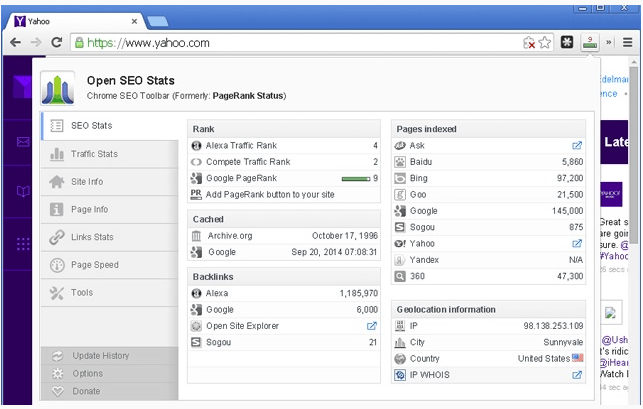Show hidden extensions with the chevron
The width and height of the screenshot is (643, 409).
(x=609, y=42)
